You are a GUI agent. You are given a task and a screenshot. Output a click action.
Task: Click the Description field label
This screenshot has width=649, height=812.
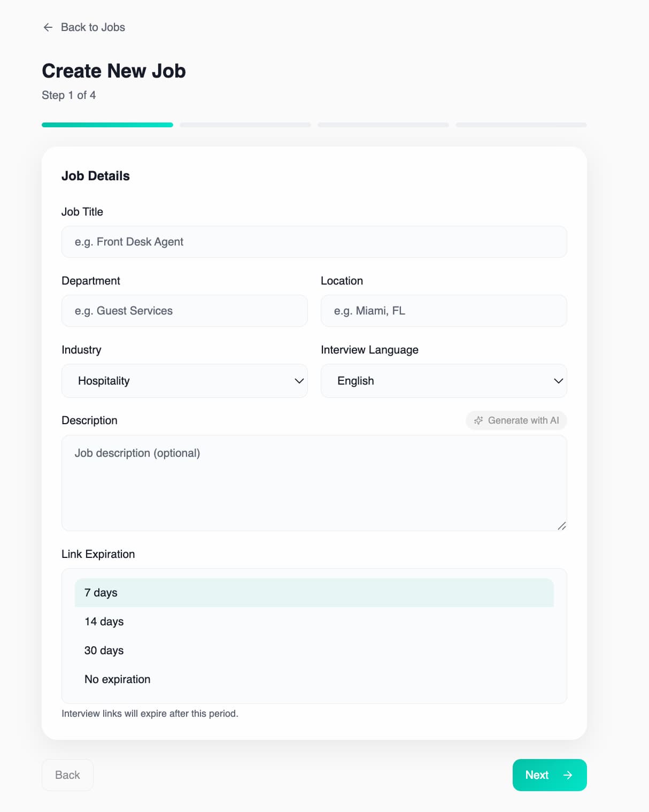(x=89, y=420)
